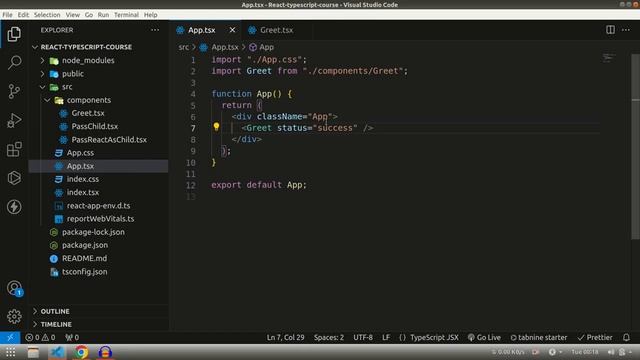Start Go Live server
The width and height of the screenshot is (640, 360).
coord(484,338)
